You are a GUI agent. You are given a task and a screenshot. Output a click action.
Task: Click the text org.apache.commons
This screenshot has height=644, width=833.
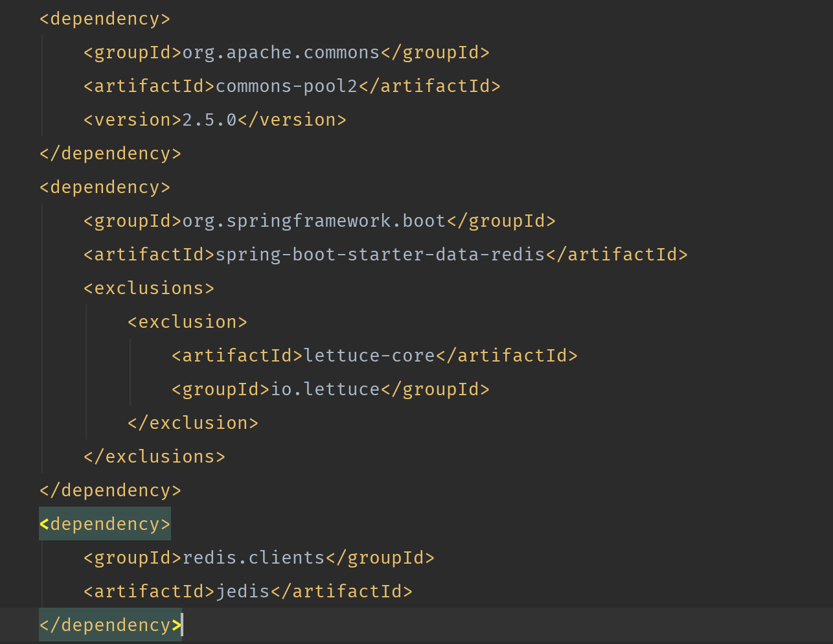(281, 52)
